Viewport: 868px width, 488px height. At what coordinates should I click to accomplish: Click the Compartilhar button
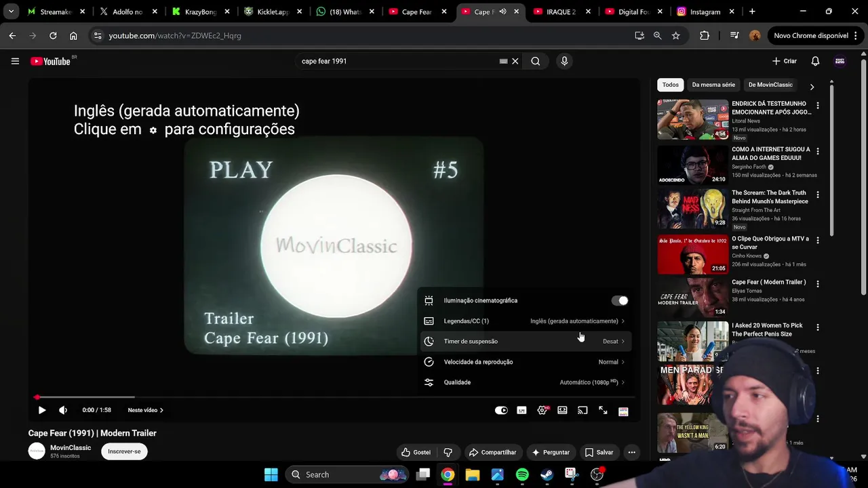coord(493,452)
